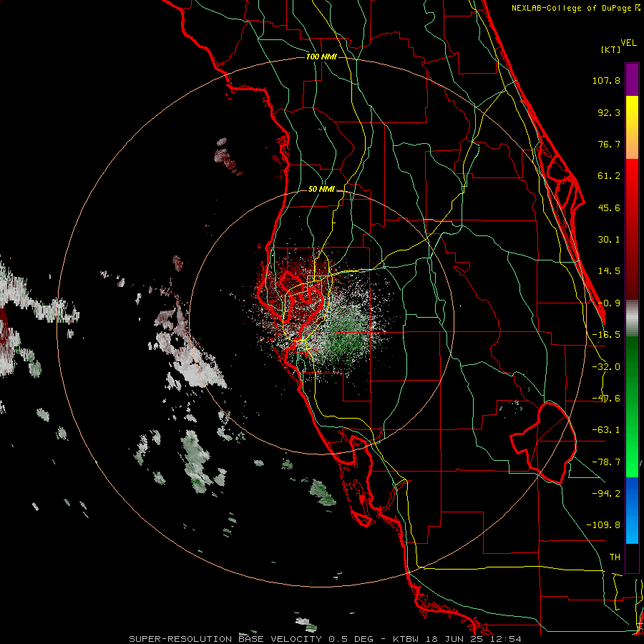Click the [KT] units label

pyautogui.click(x=611, y=49)
